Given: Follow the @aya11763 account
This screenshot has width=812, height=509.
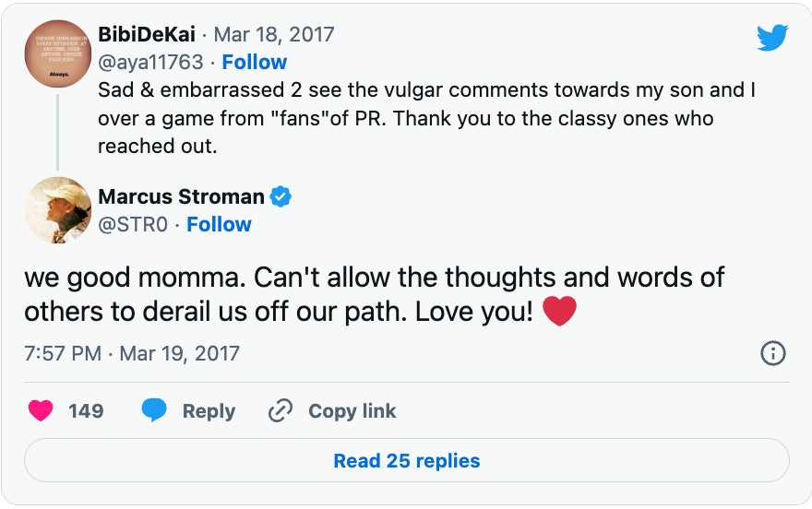Looking at the screenshot, I should (x=254, y=62).
